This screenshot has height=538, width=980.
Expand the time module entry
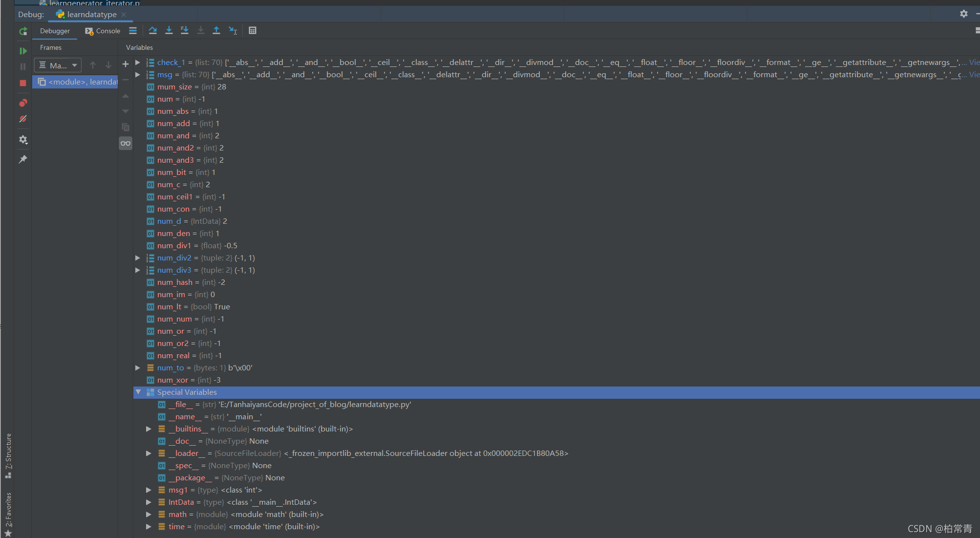[x=149, y=527]
